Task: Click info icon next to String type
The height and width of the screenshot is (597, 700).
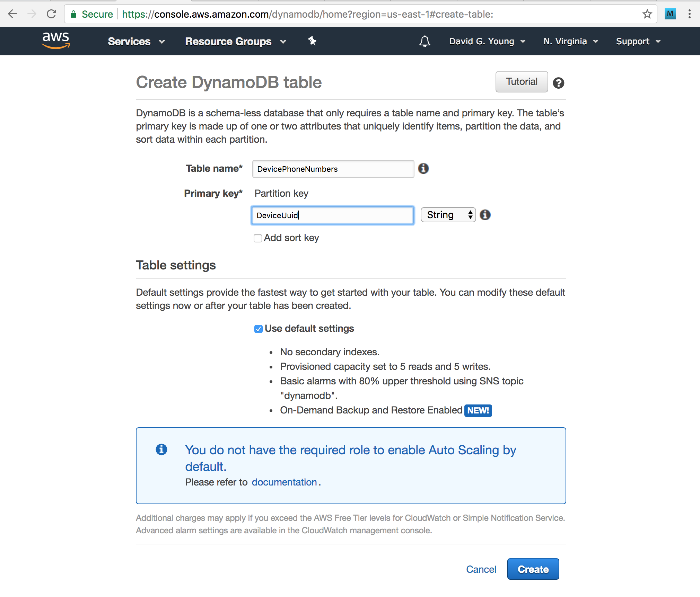Action: click(485, 215)
